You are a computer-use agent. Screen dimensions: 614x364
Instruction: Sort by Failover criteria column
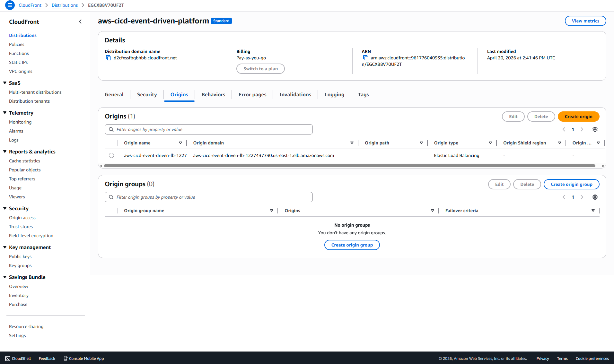[x=593, y=211]
